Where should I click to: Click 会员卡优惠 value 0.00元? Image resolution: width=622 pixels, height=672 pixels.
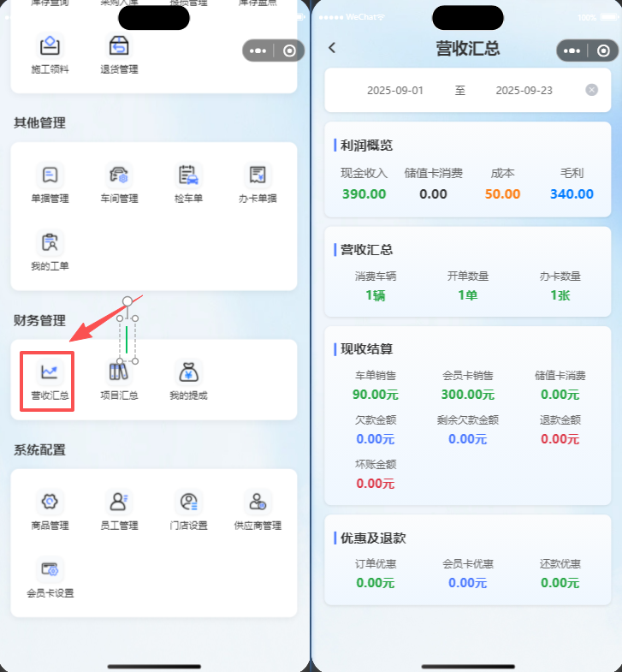[468, 583]
